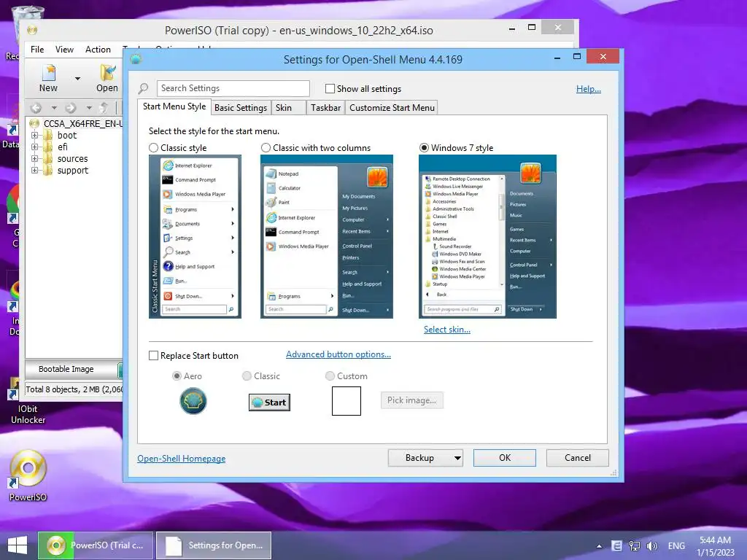Viewport: 747px width, 560px height.
Task: Click the PowerISO navigation back arrow icon
Action: (36, 108)
